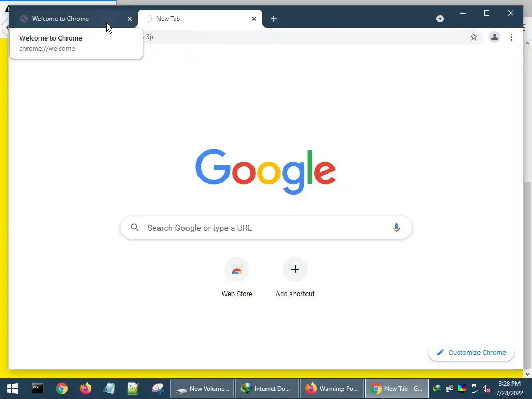Open pinned Chrome icon in taskbar
The image size is (532, 399).
(x=62, y=389)
